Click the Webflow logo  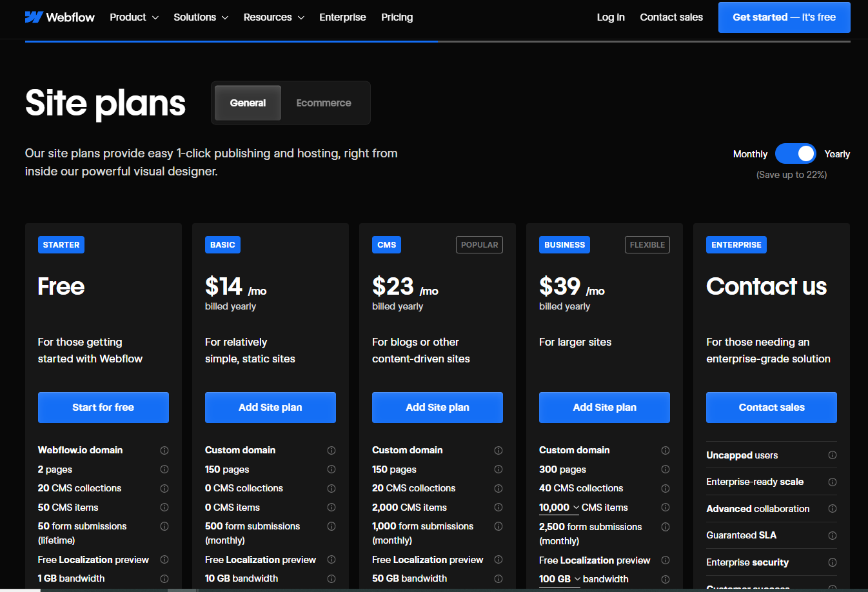[x=59, y=17]
